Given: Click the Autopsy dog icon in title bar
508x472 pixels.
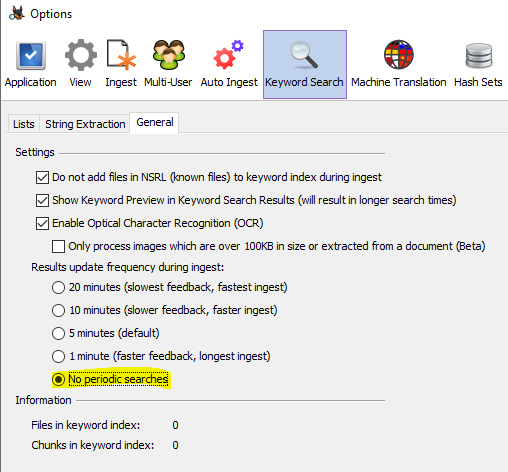Looking at the screenshot, I should pyautogui.click(x=17, y=13).
